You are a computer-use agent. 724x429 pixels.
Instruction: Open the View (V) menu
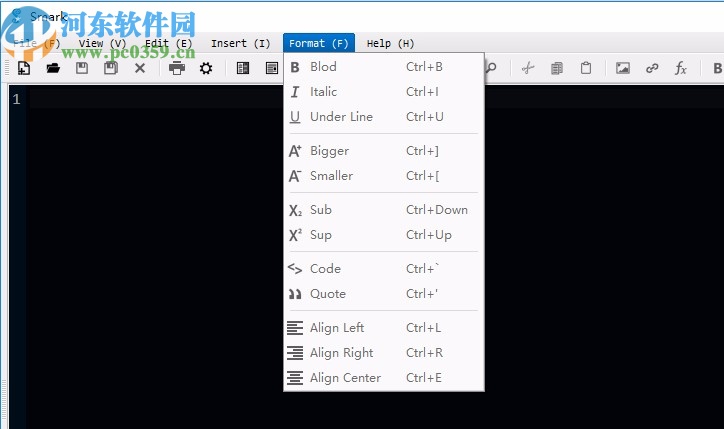point(102,43)
